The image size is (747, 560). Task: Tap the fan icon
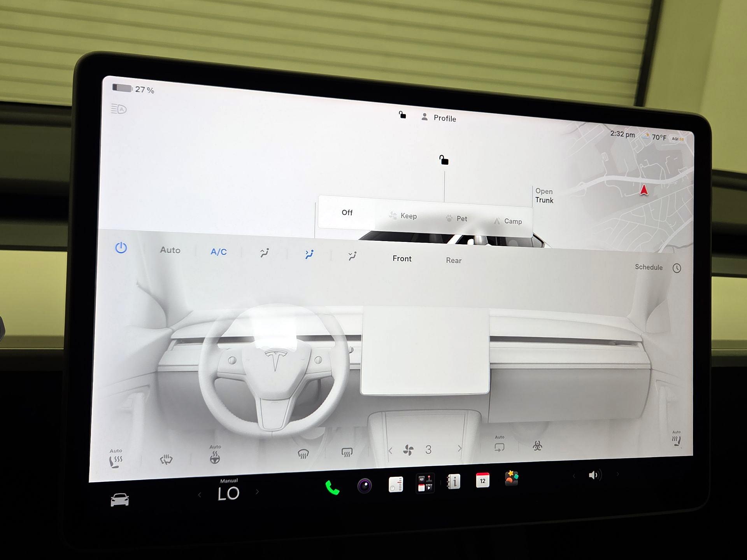click(x=409, y=450)
